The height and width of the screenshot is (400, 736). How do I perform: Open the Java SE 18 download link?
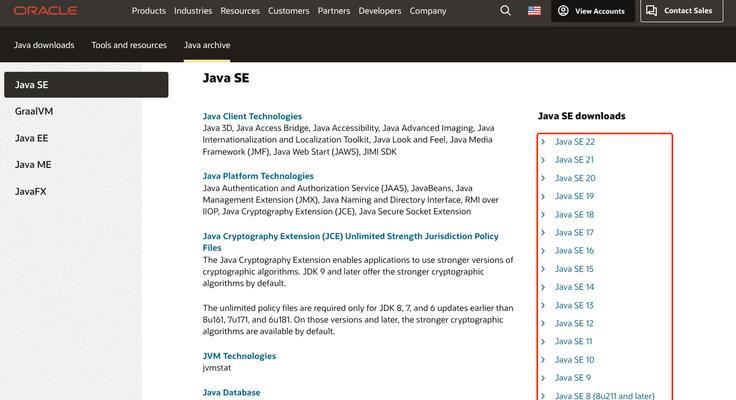(x=574, y=215)
